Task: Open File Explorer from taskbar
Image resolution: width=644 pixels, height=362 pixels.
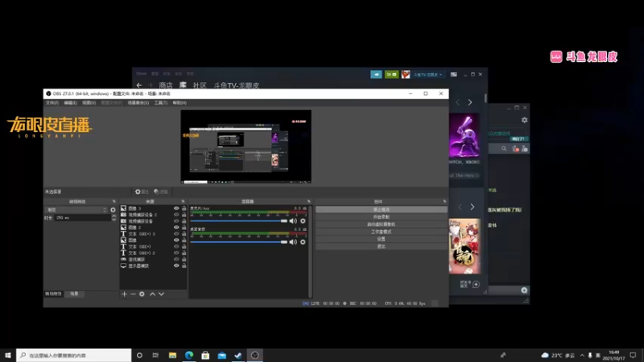Action: click(x=172, y=355)
